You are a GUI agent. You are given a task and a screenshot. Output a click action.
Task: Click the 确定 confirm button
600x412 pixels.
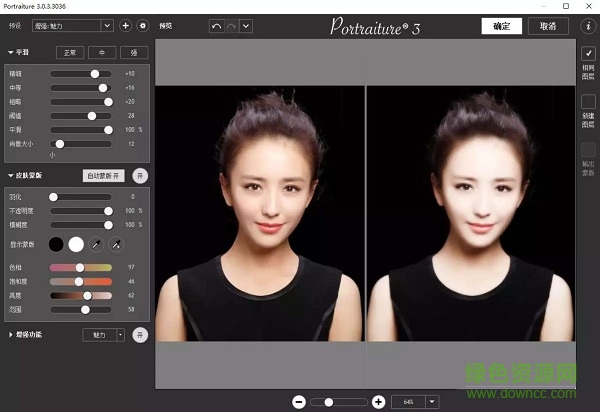(501, 26)
